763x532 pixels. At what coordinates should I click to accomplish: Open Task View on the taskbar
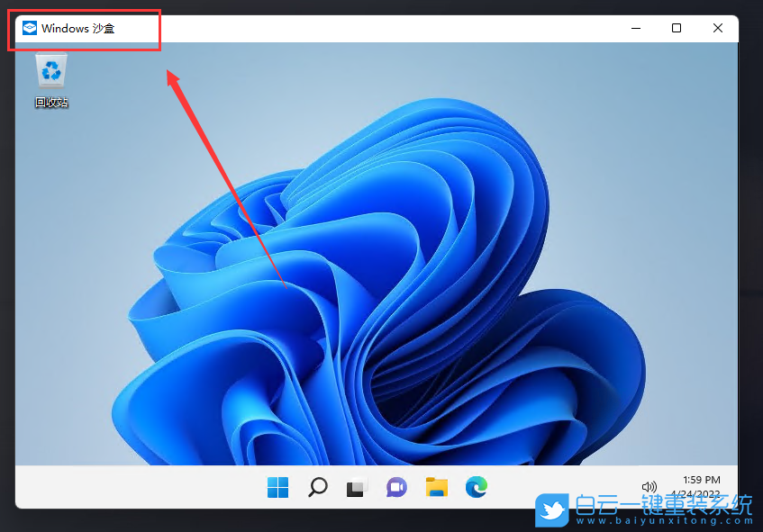[356, 486]
